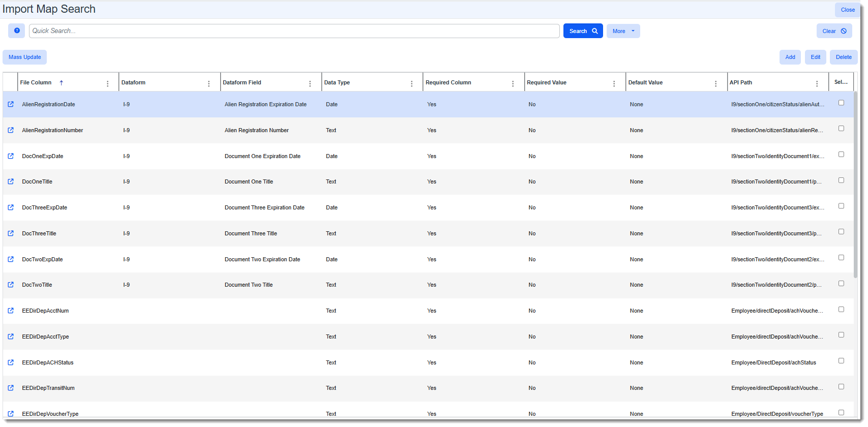The height and width of the screenshot is (427, 868).
Task: Click the Mass Update button
Action: coord(24,57)
